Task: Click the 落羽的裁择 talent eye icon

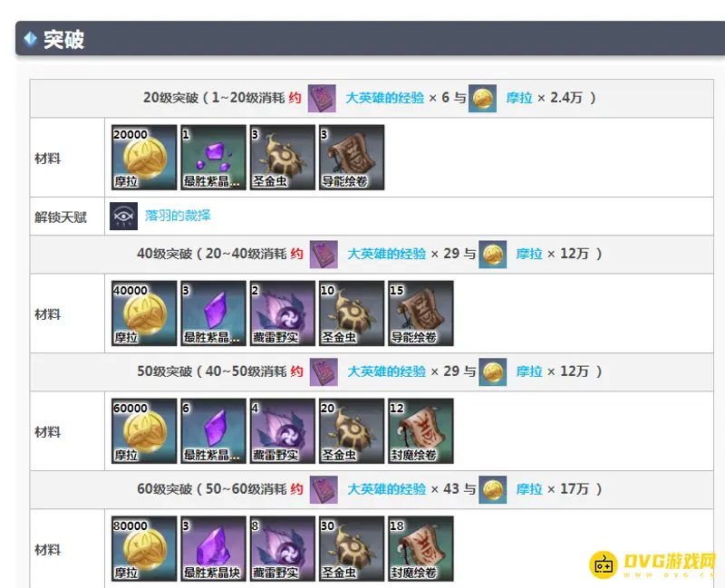Action: pyautogui.click(x=123, y=216)
